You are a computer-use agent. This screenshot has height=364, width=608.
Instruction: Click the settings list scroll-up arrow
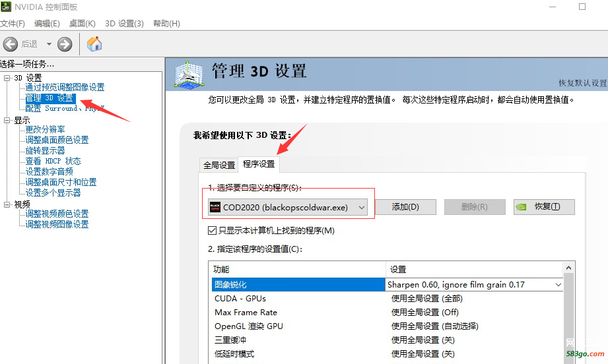(569, 268)
